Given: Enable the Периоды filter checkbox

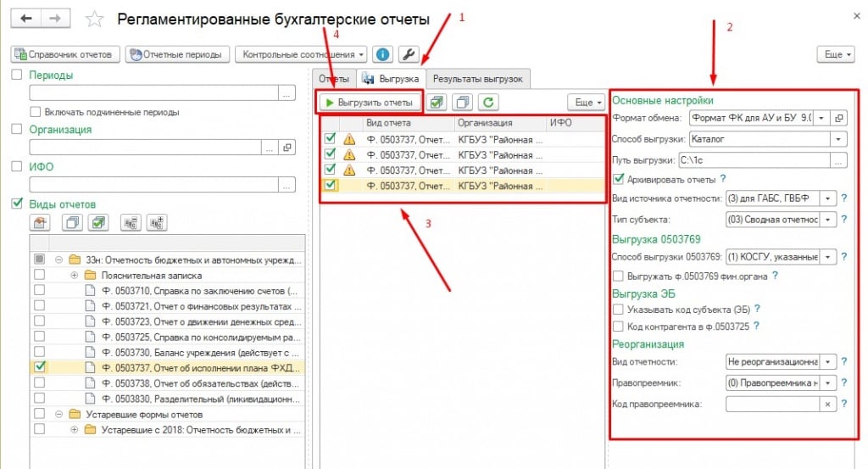Looking at the screenshot, I should point(17,75).
